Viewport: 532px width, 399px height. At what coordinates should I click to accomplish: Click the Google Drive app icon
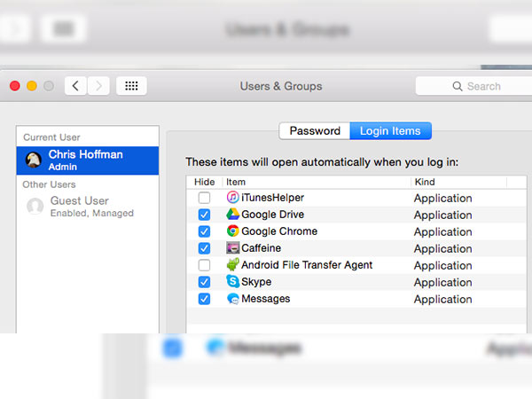[x=232, y=214]
